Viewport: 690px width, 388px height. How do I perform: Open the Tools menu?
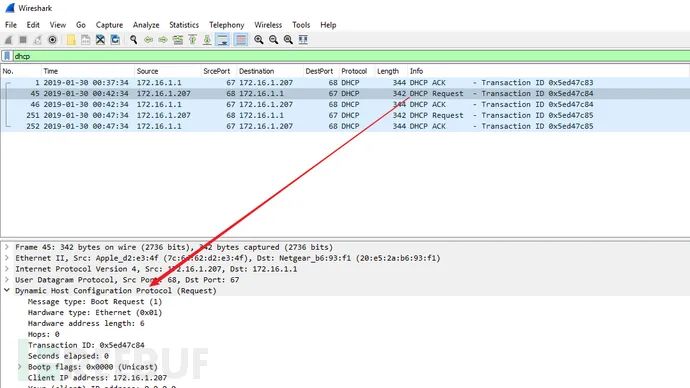(301, 25)
